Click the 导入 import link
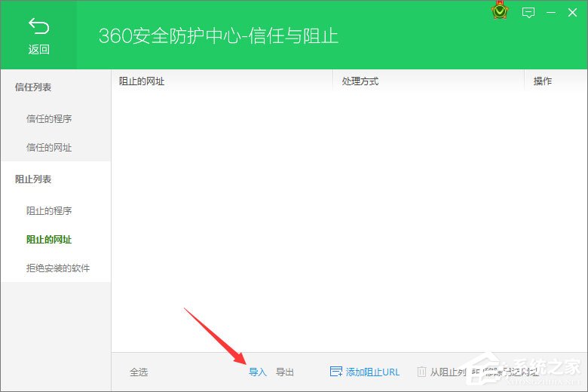Viewport: 588px width, 392px height. 258,372
